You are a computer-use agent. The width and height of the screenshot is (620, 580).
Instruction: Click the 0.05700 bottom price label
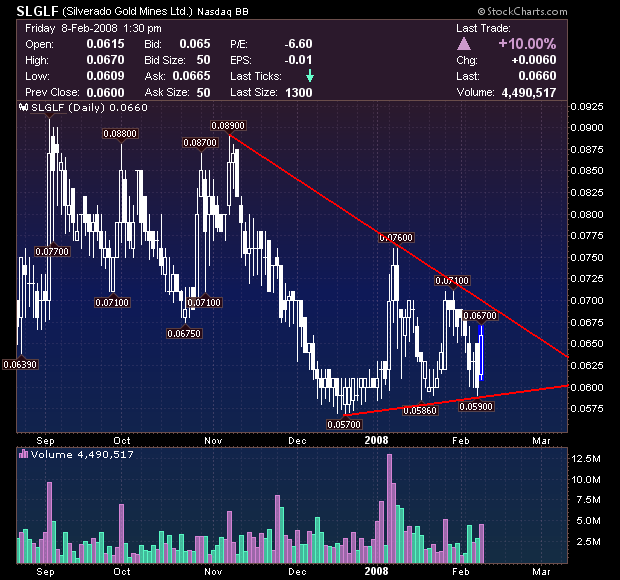tap(344, 425)
